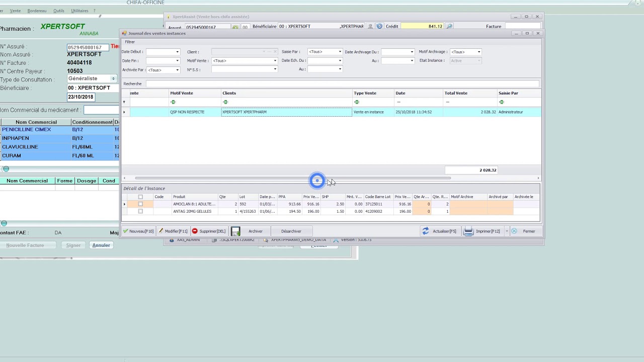Click the 23/10/2018 date field
The width and height of the screenshot is (644, 362).
click(80, 97)
